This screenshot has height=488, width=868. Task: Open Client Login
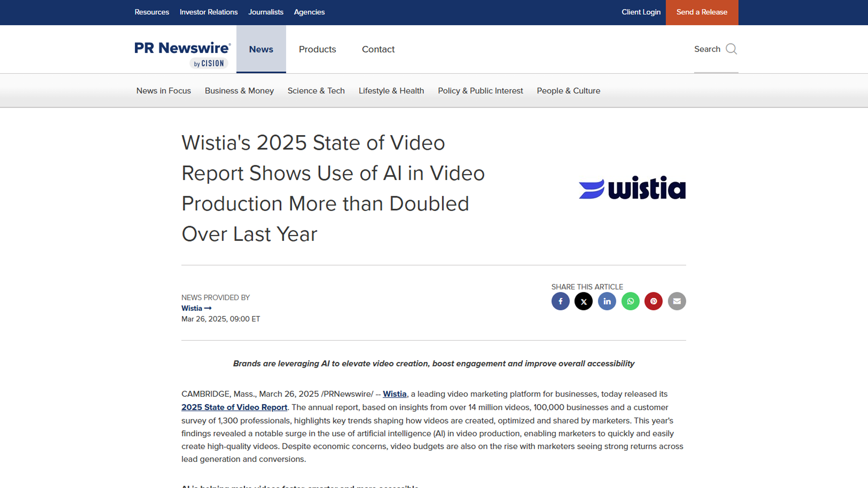(641, 12)
